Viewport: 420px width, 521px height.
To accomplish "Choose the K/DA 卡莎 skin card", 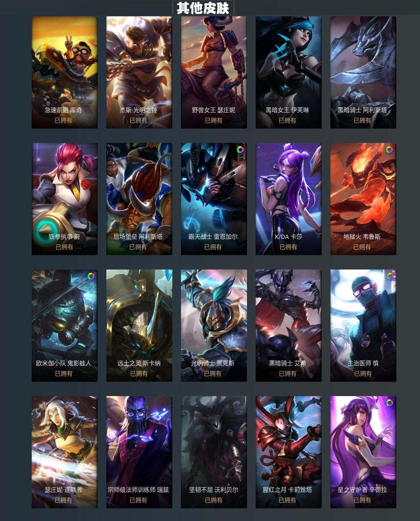I will [289, 199].
